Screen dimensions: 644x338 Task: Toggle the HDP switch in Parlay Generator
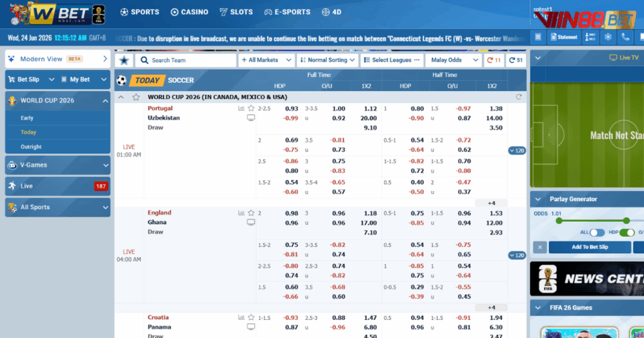627,232
